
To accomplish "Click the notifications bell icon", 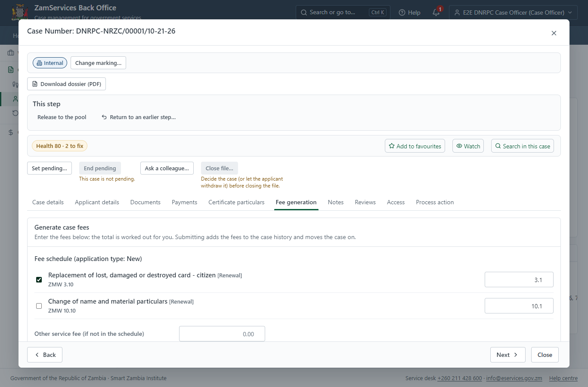I will (x=436, y=12).
